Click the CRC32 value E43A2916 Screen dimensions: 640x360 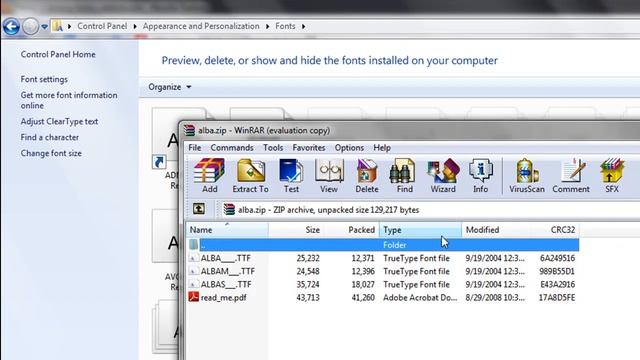pos(557,284)
